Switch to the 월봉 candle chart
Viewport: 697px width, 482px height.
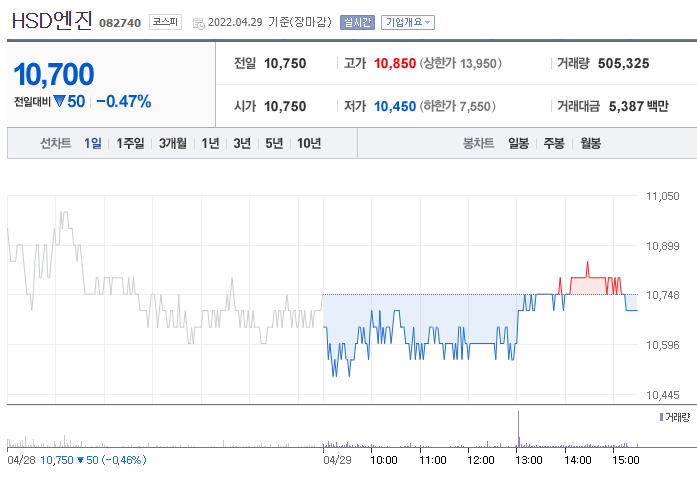tap(590, 143)
